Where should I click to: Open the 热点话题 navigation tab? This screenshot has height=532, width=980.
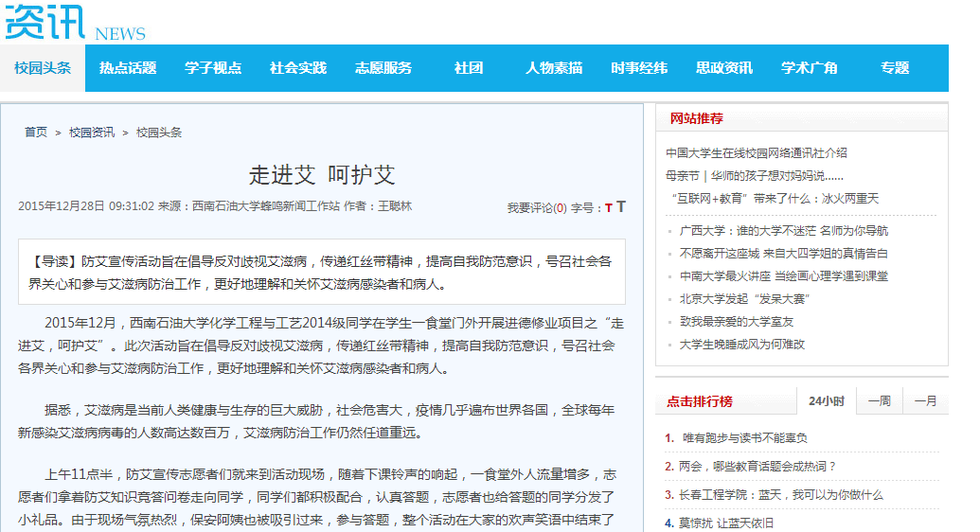pyautogui.click(x=128, y=68)
